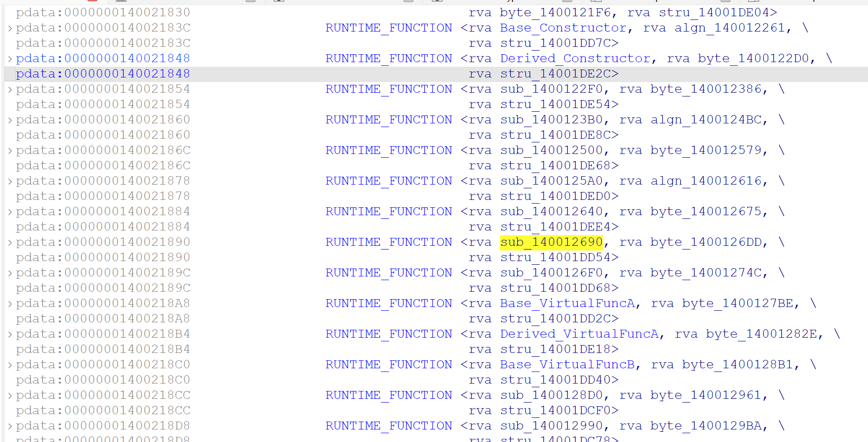Collapse the chevron beside pdata:000000014002183C
The width and height of the screenshot is (868, 442).
coord(10,28)
